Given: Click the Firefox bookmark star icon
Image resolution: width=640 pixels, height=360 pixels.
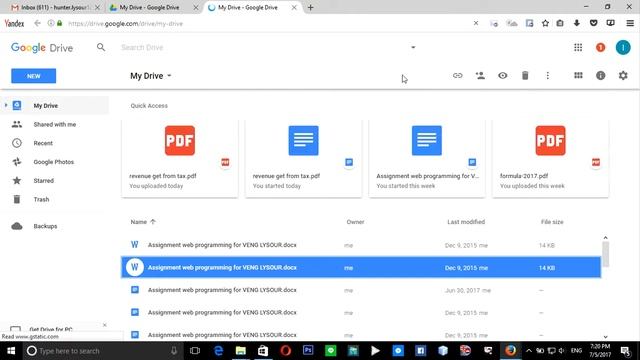Looking at the screenshot, I should click(x=545, y=23).
